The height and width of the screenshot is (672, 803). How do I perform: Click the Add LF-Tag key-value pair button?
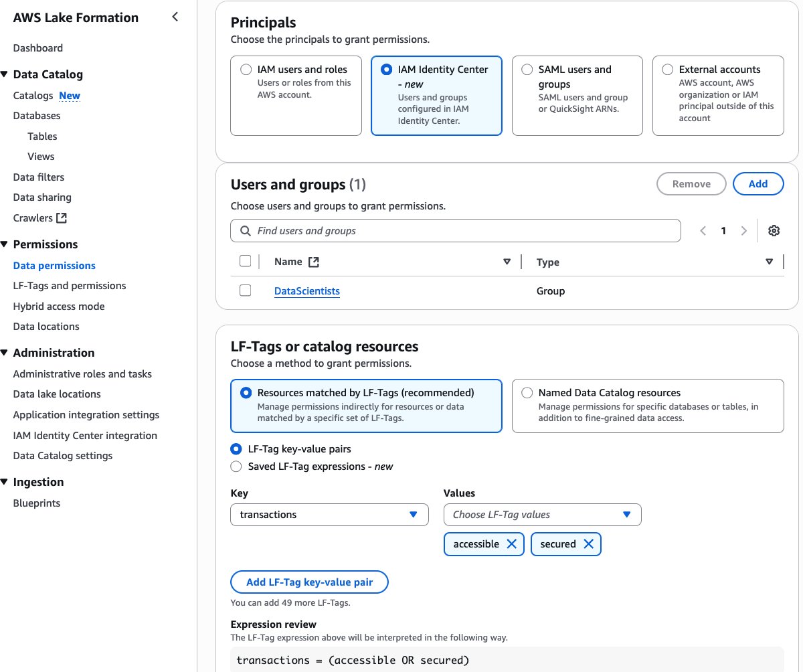pyautogui.click(x=309, y=582)
